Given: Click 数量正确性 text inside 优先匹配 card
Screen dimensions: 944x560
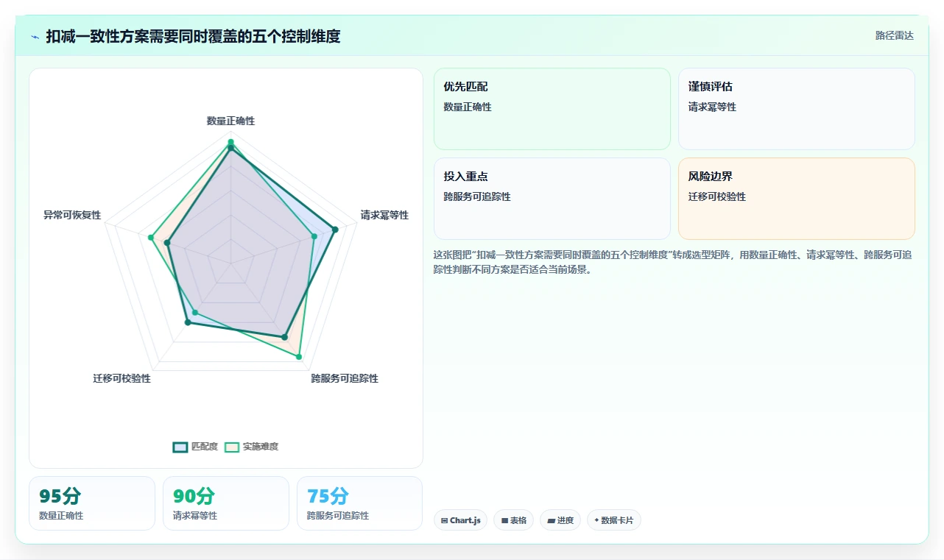Looking at the screenshot, I should pyautogui.click(x=468, y=107).
